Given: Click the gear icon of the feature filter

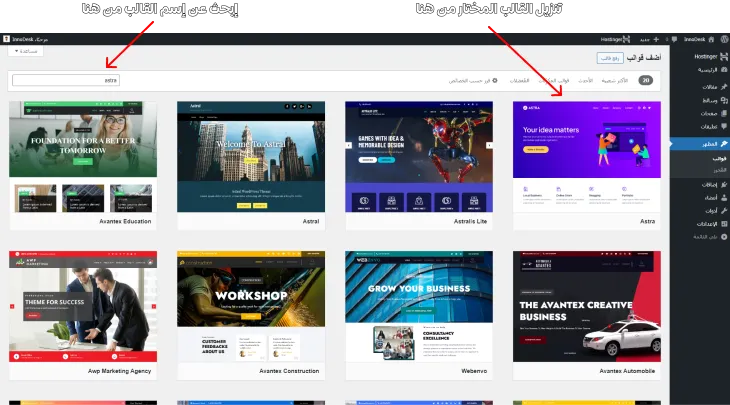Looking at the screenshot, I should coord(495,81).
